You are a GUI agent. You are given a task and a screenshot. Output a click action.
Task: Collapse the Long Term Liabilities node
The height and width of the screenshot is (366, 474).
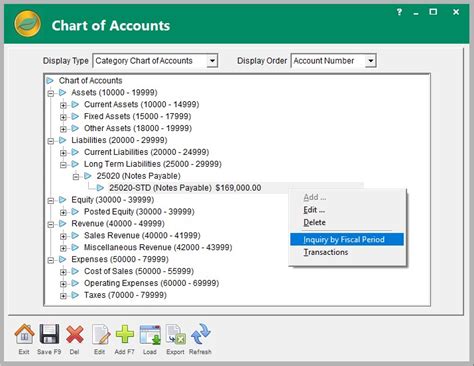pyautogui.click(x=63, y=165)
